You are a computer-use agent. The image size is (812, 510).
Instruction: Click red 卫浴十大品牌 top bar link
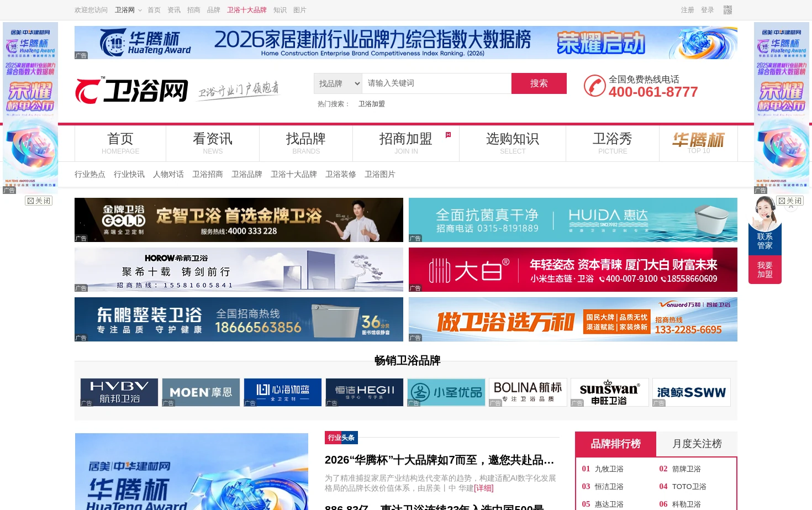click(x=247, y=10)
